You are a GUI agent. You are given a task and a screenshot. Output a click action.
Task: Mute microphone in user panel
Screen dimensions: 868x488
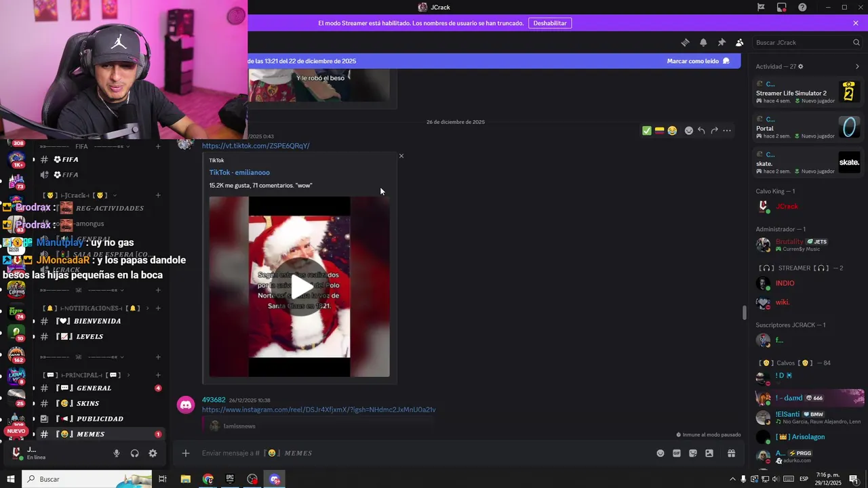tap(117, 453)
